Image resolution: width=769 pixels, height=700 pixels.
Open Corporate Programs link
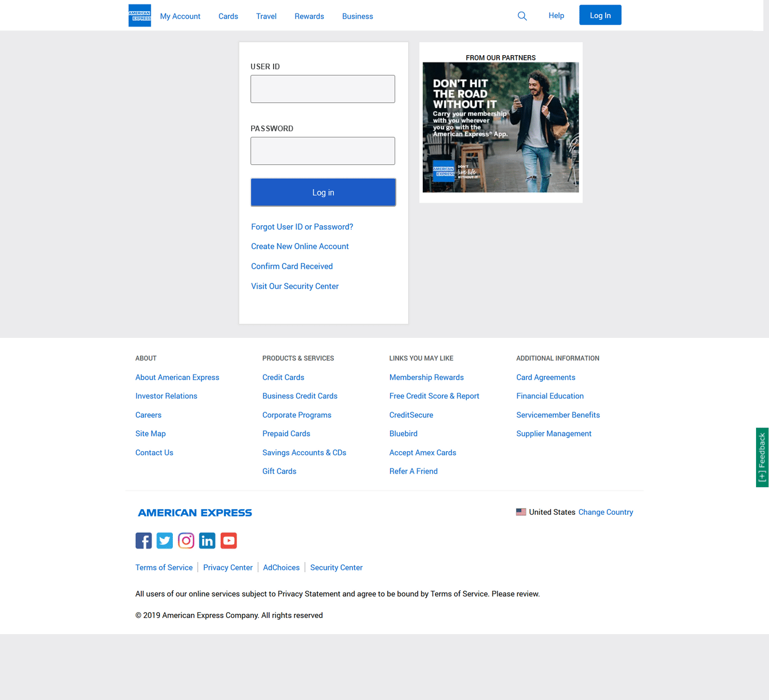tap(297, 415)
